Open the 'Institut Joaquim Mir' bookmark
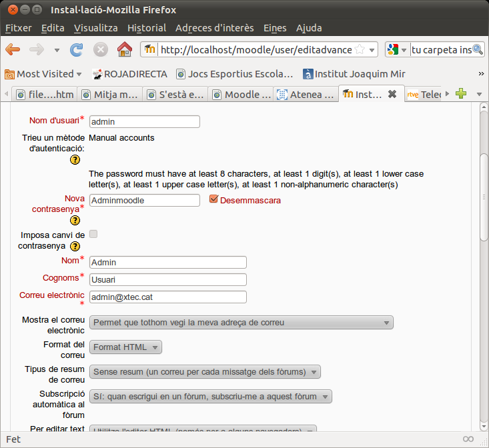The image size is (489, 448). tap(354, 74)
